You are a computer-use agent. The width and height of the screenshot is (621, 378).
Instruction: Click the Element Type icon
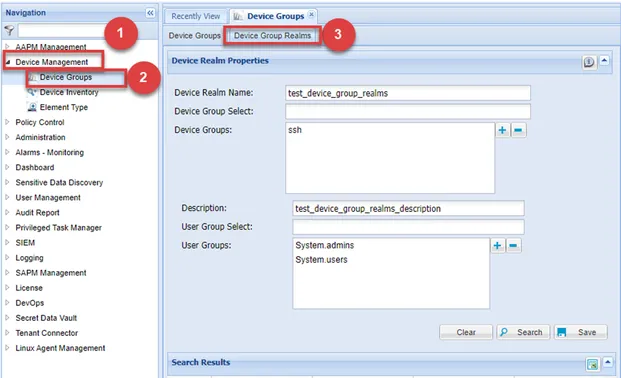coord(32,107)
